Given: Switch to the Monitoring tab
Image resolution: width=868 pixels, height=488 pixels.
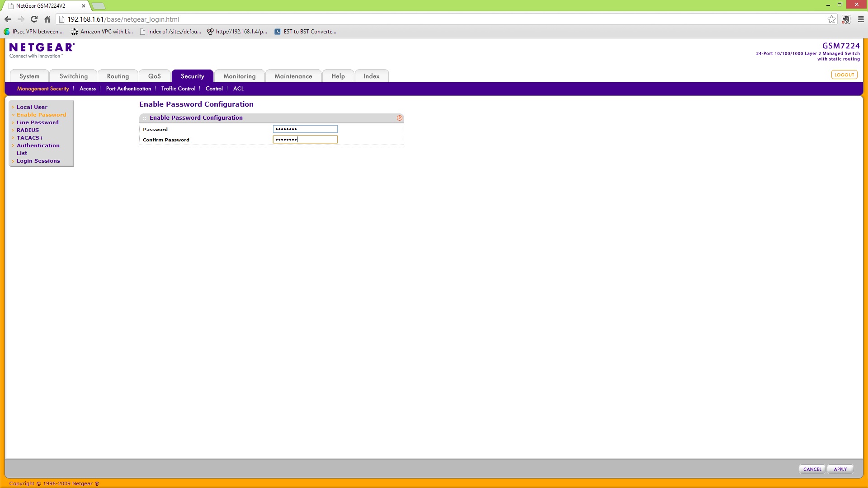Looking at the screenshot, I should coord(239,76).
